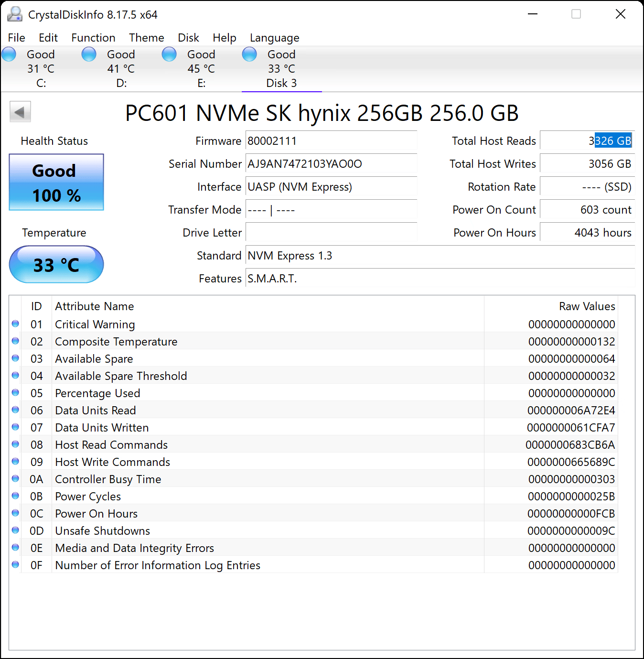644x659 pixels.
Task: Select the Percentage Used attribute name
Action: click(97, 393)
